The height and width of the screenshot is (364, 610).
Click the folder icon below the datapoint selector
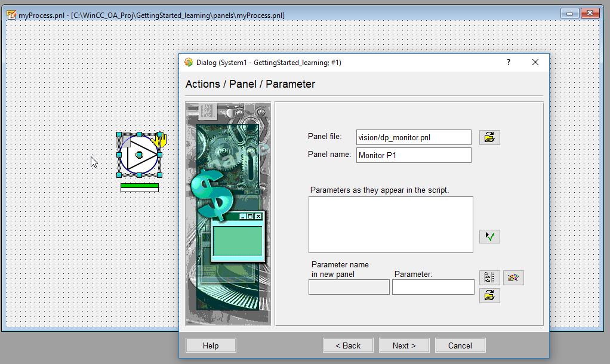coord(489,295)
